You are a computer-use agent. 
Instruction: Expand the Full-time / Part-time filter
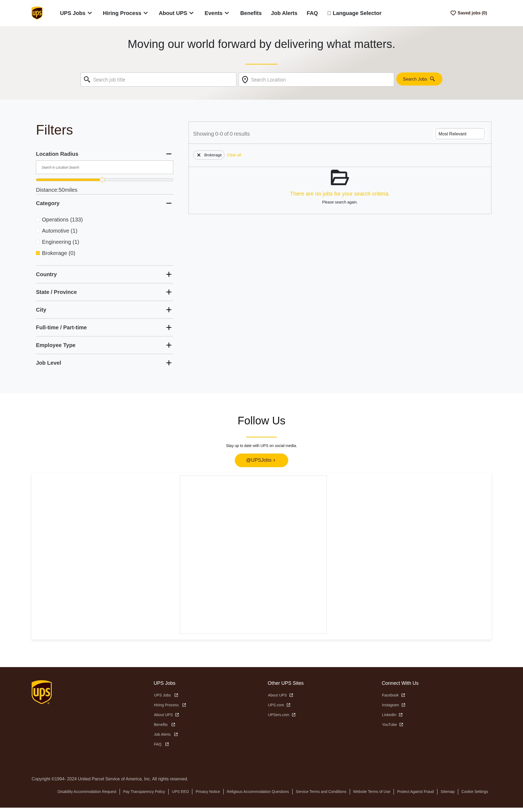(x=169, y=327)
